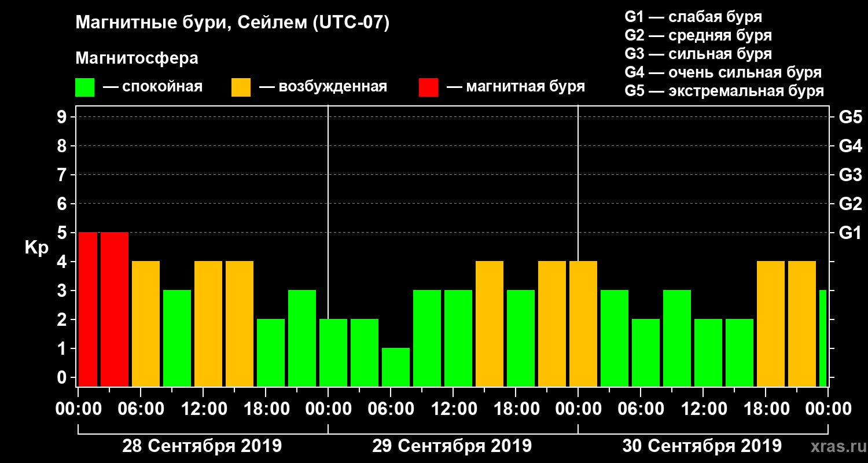
Task: Click the 12:00 time label above 28 Сентября
Action: 203,409
